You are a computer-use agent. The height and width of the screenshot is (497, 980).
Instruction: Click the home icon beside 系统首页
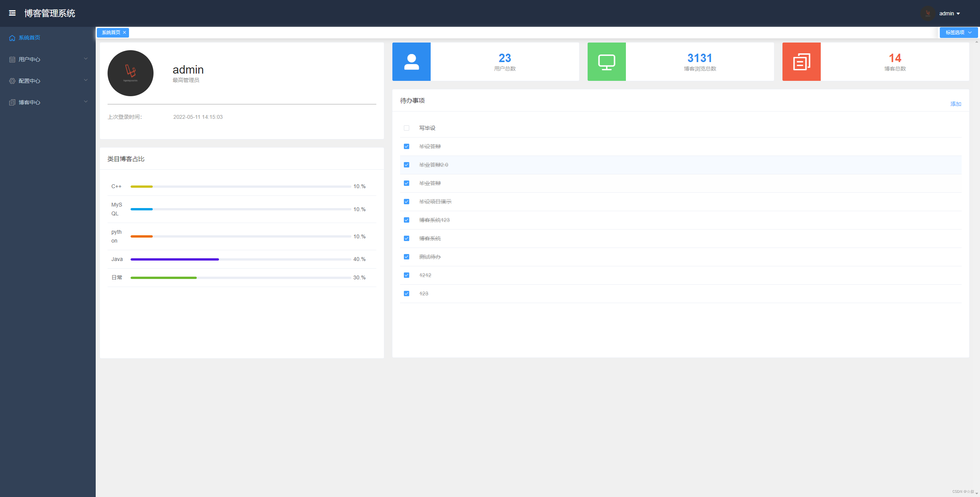(12, 38)
